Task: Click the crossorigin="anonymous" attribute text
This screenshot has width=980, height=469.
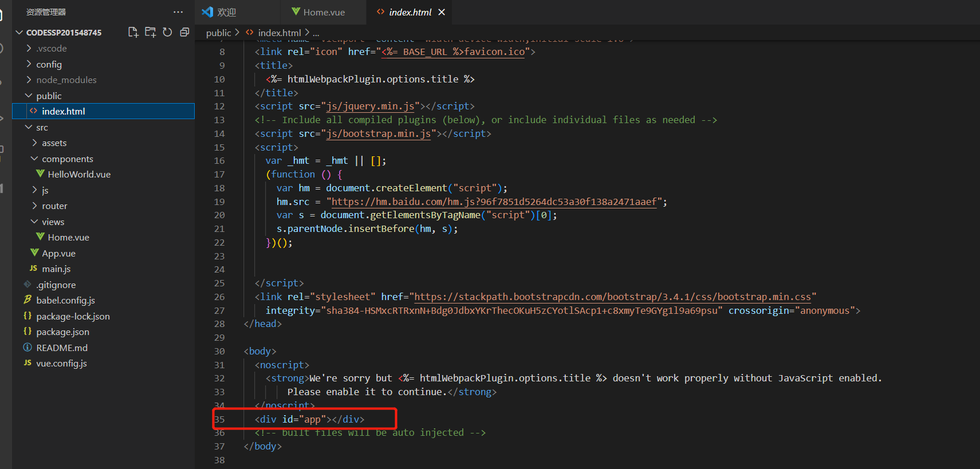Action: (792, 310)
